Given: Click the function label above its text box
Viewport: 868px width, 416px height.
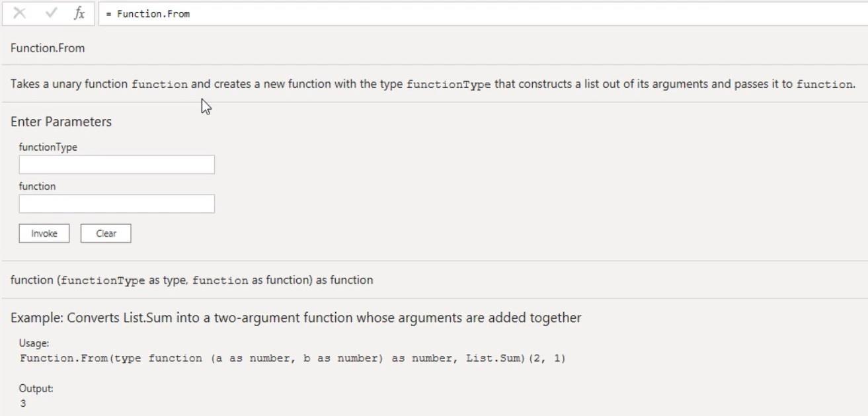Looking at the screenshot, I should click(37, 187).
